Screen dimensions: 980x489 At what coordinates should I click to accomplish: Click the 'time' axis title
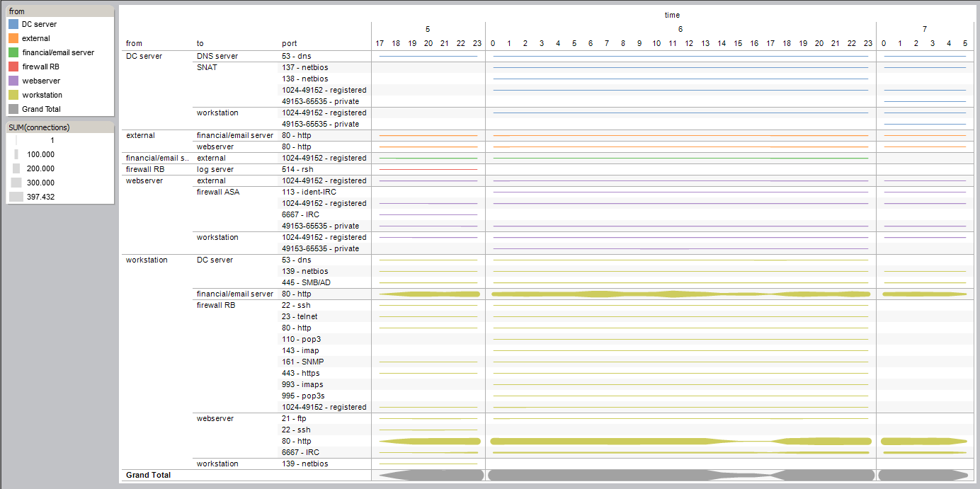point(672,15)
